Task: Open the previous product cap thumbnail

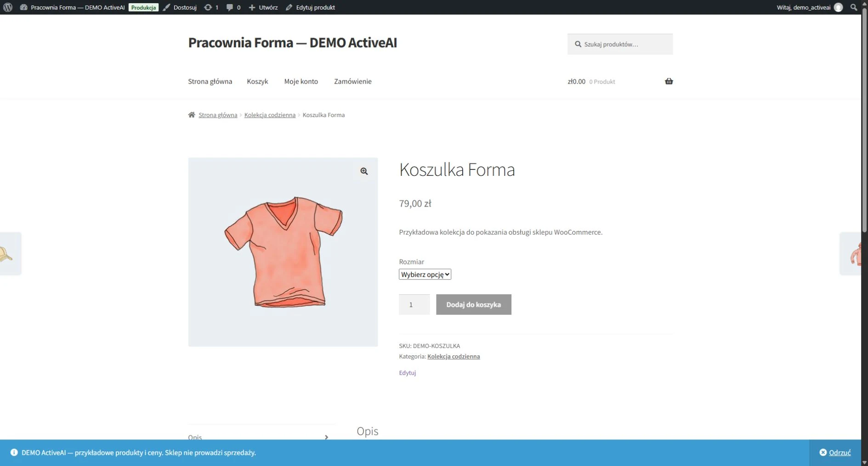Action: [10, 253]
